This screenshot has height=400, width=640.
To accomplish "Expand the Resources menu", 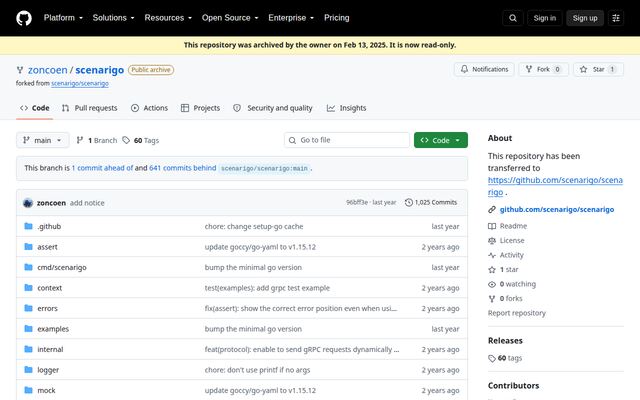I will (x=168, y=18).
